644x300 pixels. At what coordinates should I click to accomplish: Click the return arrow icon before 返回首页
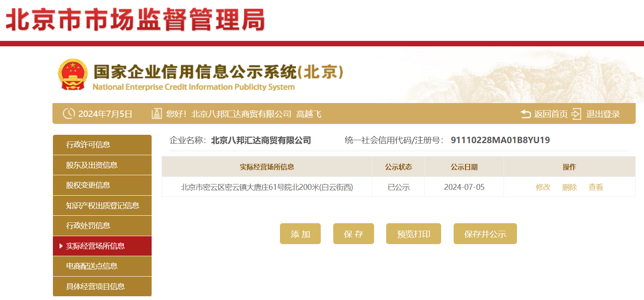tap(526, 114)
